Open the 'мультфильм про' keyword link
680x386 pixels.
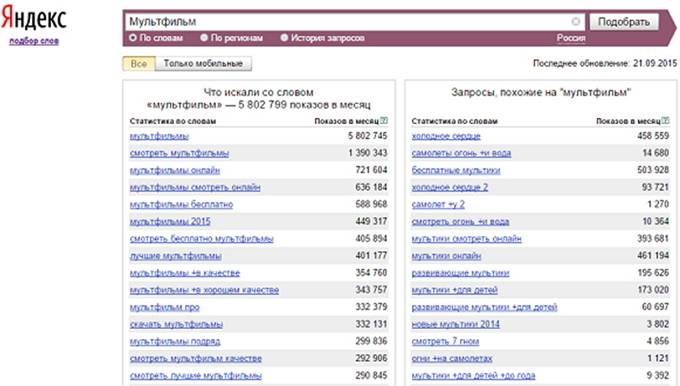pyautogui.click(x=164, y=307)
